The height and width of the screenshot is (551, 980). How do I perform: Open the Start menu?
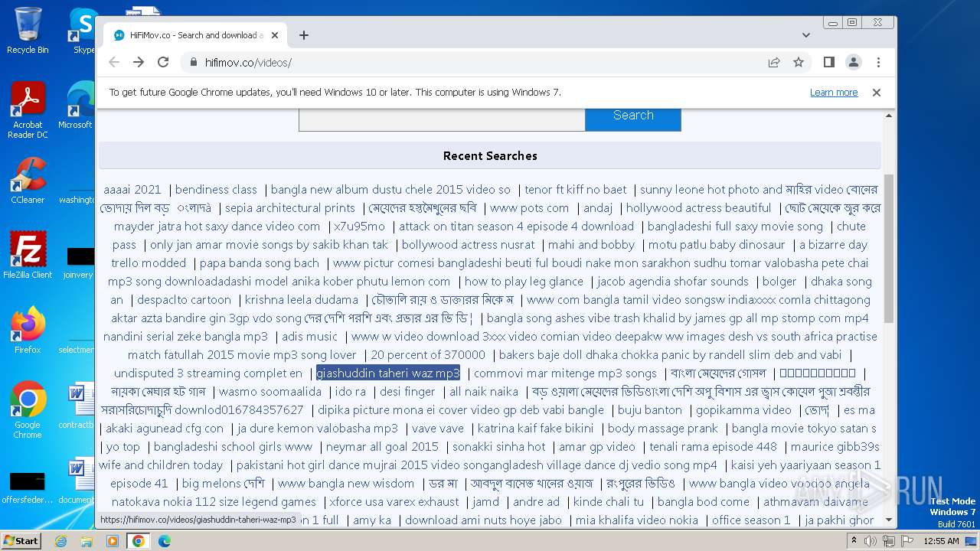click(x=21, y=540)
